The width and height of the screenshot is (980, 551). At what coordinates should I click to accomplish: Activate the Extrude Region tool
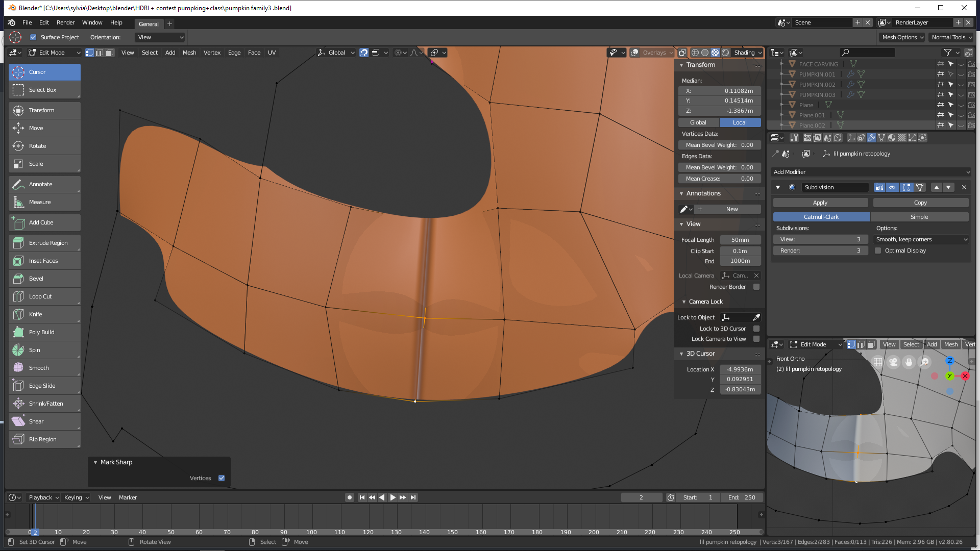click(44, 243)
